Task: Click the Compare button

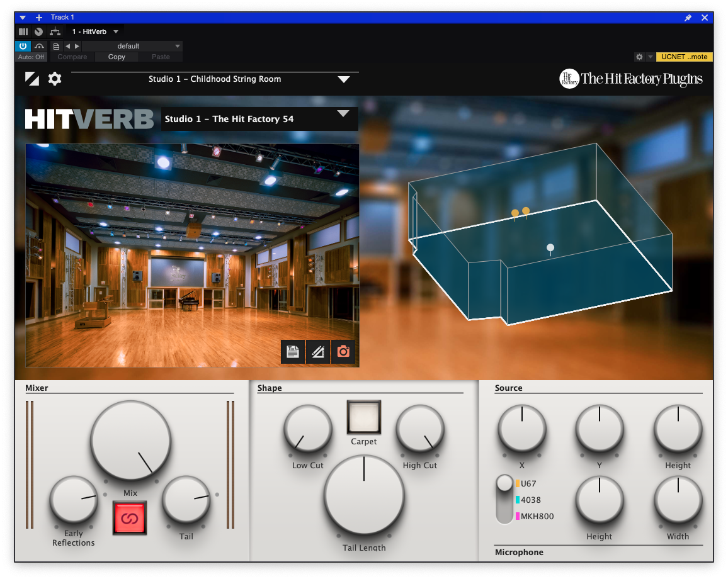Action: (72, 57)
